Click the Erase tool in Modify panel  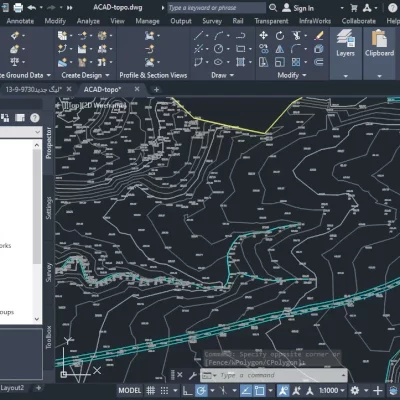(319, 35)
